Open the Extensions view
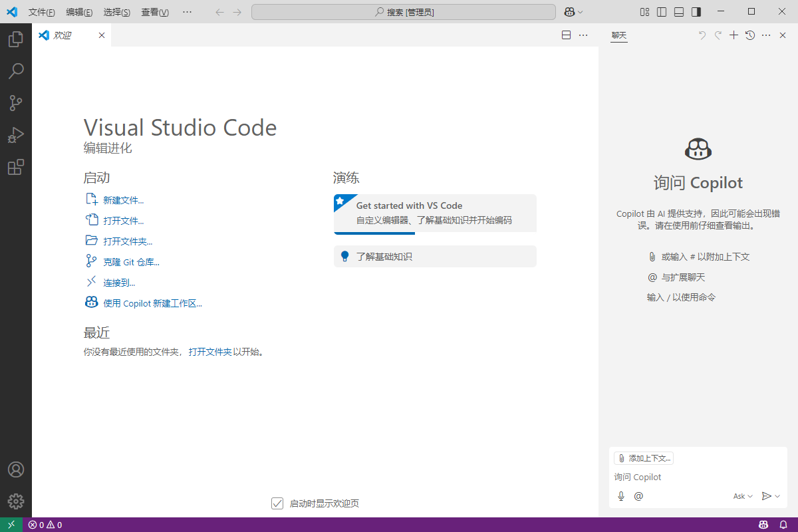Image resolution: width=798 pixels, height=532 pixels. (16, 167)
